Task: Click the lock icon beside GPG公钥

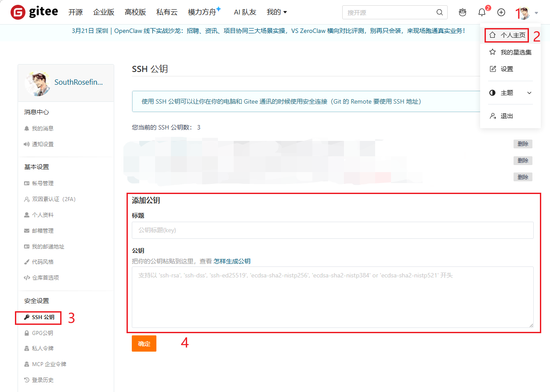Action: tap(27, 333)
